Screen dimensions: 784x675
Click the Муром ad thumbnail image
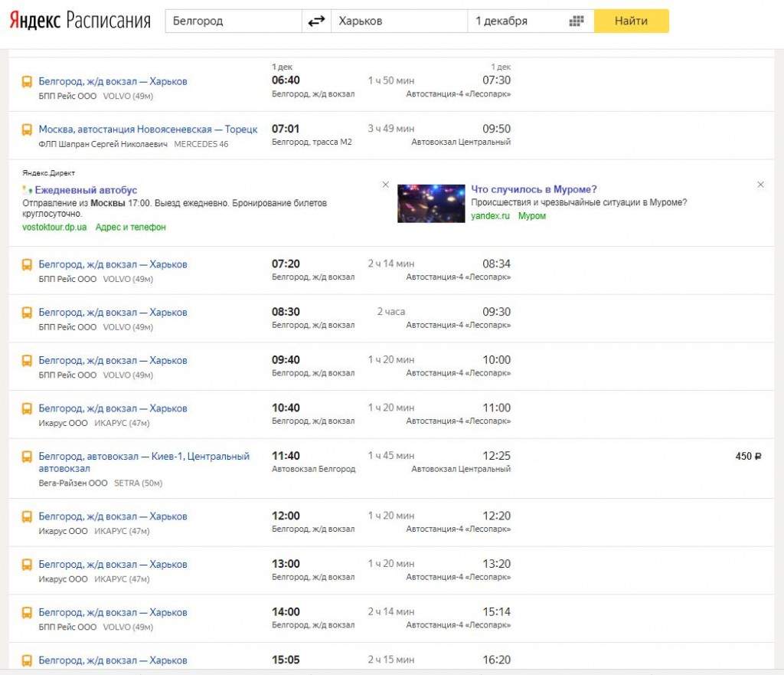pos(431,203)
